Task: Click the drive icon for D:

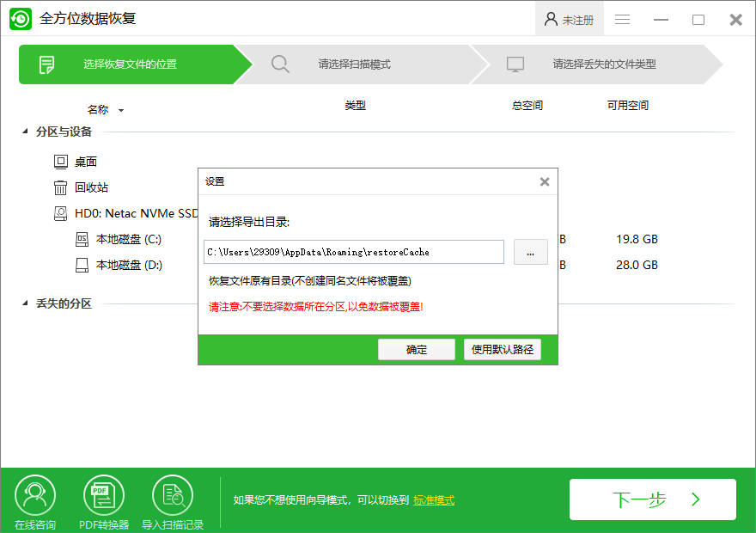Action: coord(82,265)
